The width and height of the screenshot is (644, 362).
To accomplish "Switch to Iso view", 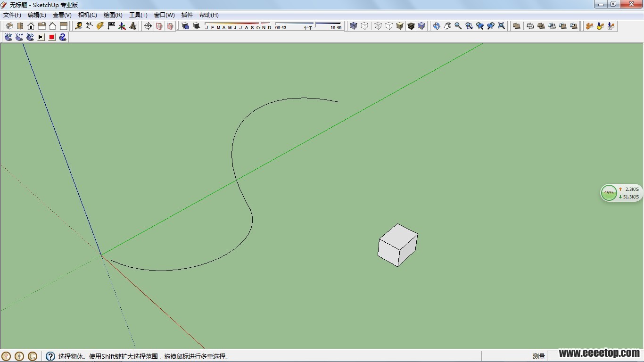I will pyautogui.click(x=9, y=26).
